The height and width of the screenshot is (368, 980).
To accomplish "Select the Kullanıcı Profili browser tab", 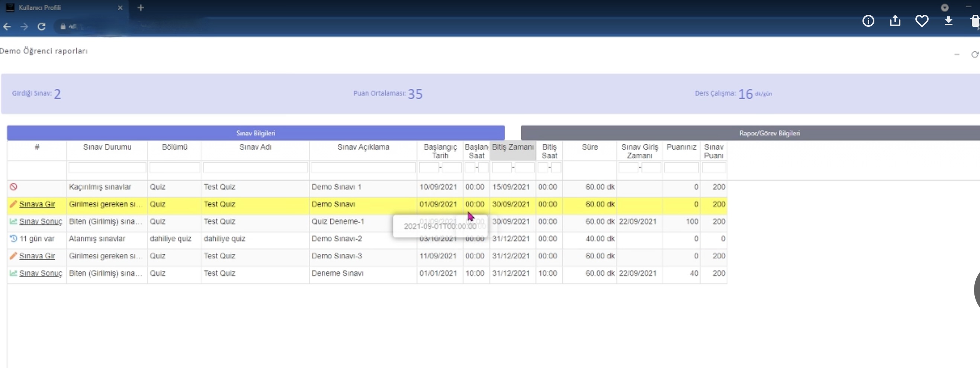I will click(64, 7).
